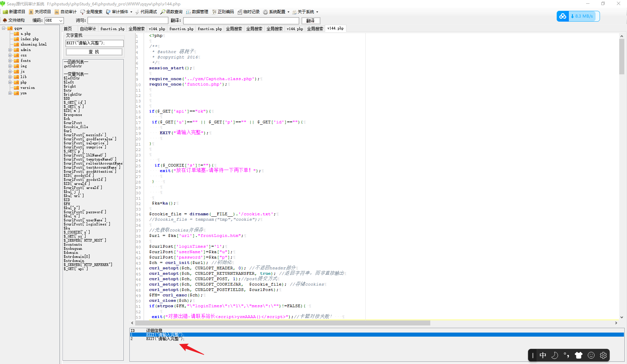Open the GBK encoding dropdown
Viewport: 627px width, 364px height.
pos(62,20)
